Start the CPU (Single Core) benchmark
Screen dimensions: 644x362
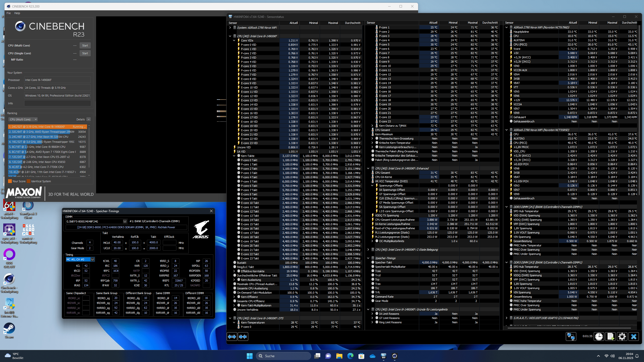click(85, 53)
